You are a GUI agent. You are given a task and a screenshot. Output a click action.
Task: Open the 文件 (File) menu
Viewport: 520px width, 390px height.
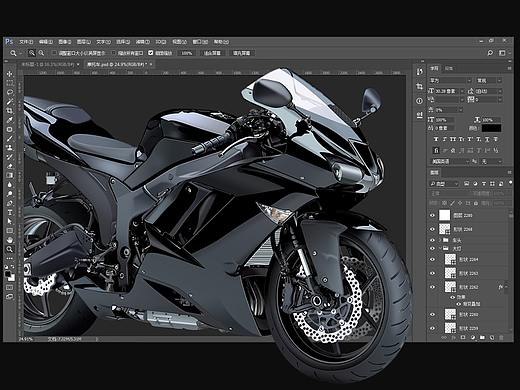pos(26,42)
